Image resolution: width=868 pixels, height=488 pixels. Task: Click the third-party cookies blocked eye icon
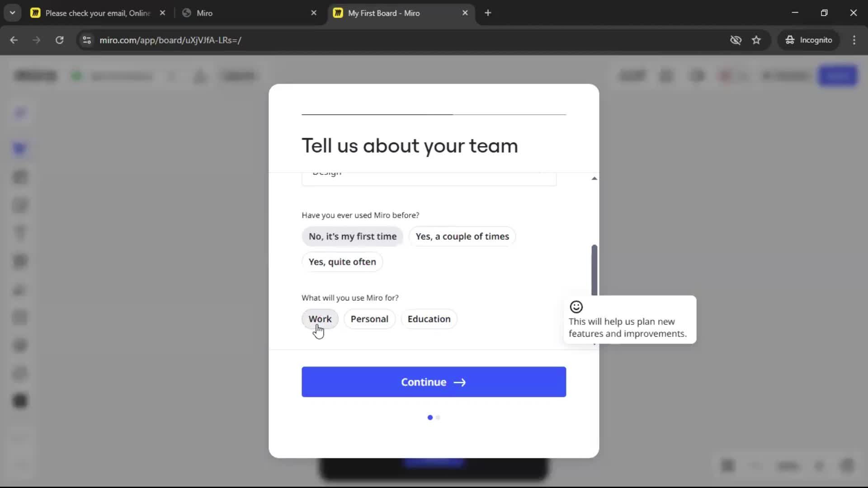tap(736, 40)
